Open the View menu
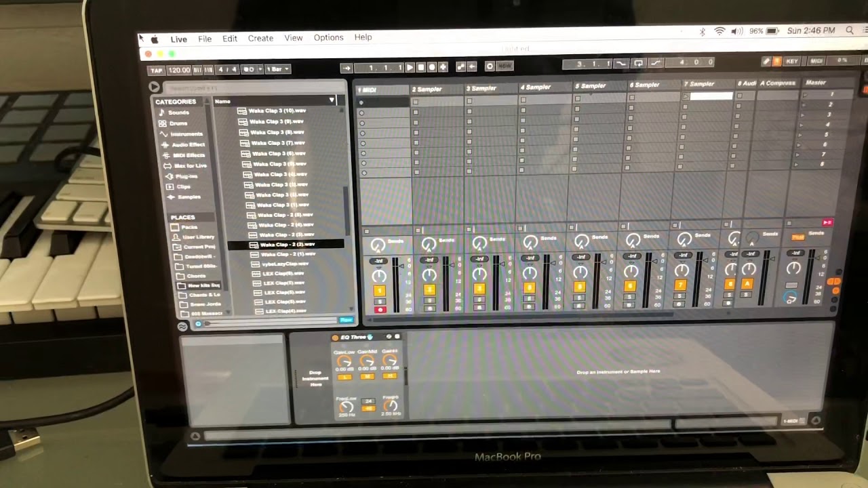Screen dimensions: 868x488 pos(294,38)
